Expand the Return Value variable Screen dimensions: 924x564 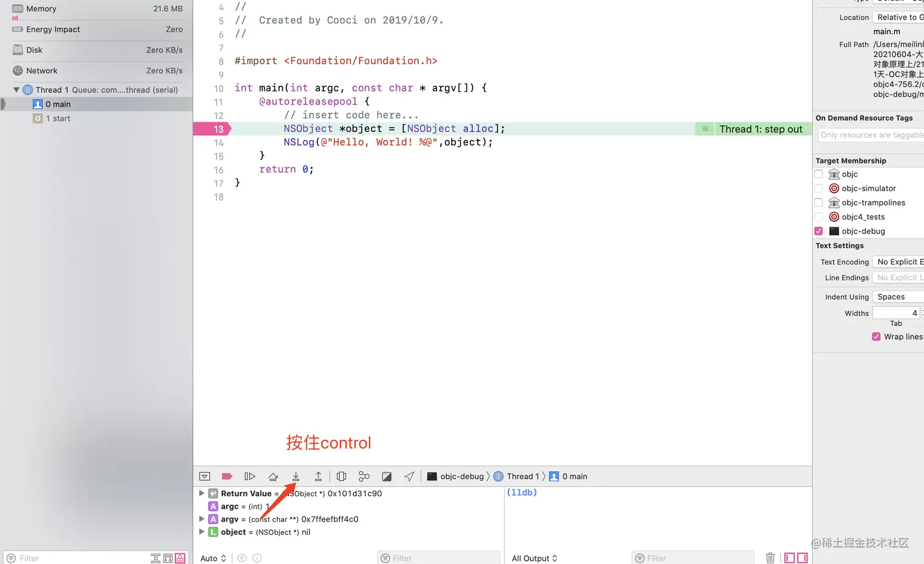click(202, 493)
